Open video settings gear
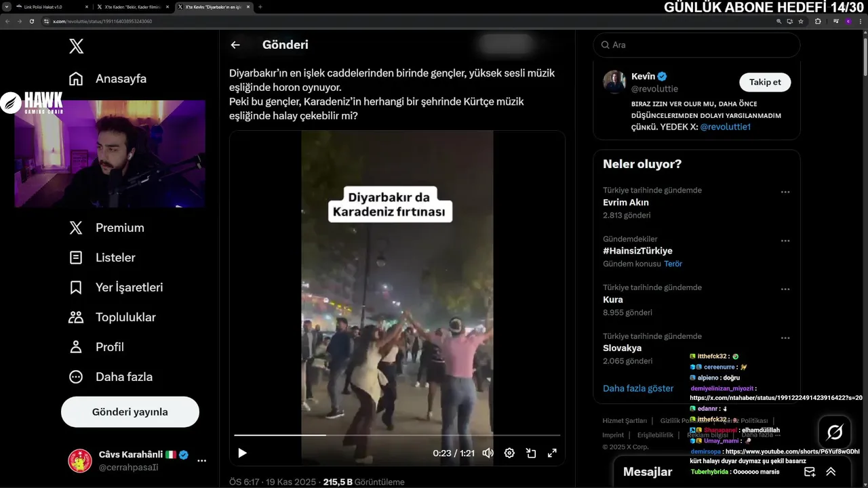 [x=509, y=453]
